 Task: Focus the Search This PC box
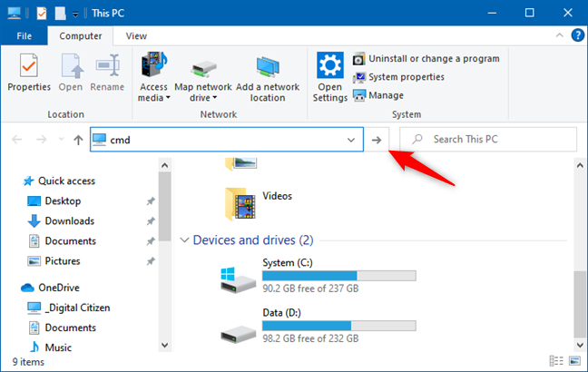coord(488,140)
